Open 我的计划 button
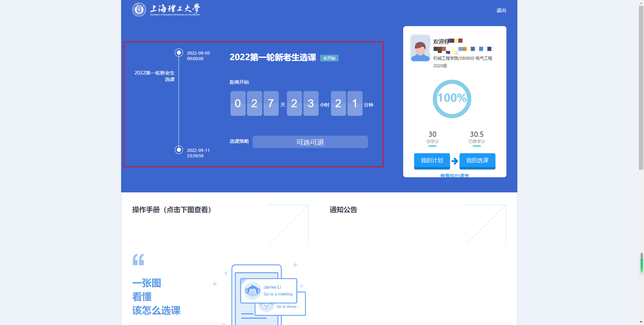Image resolution: width=644 pixels, height=325 pixels. tap(432, 160)
